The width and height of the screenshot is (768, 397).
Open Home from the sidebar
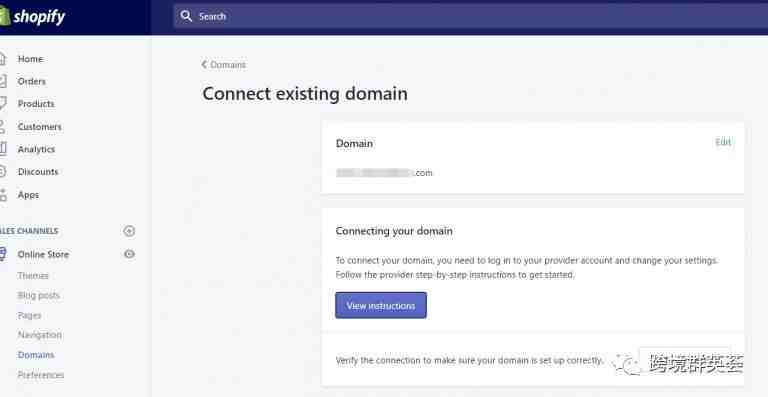pos(30,59)
